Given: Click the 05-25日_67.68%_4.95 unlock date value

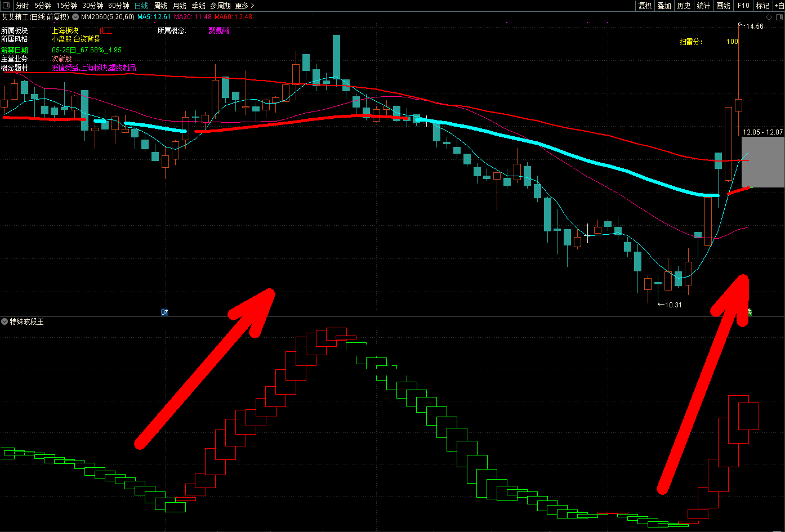Looking at the screenshot, I should (x=87, y=50).
